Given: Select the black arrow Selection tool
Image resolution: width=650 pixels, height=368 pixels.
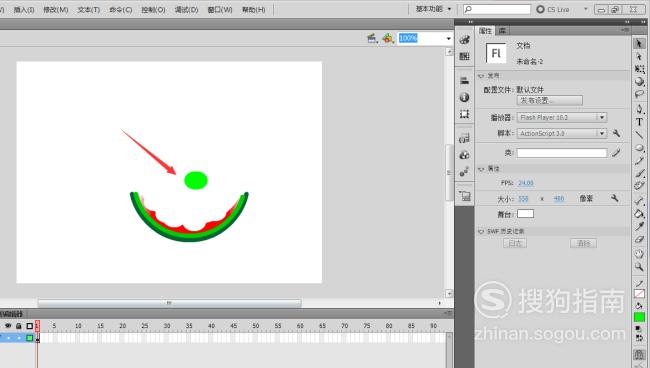Looking at the screenshot, I should 639,43.
